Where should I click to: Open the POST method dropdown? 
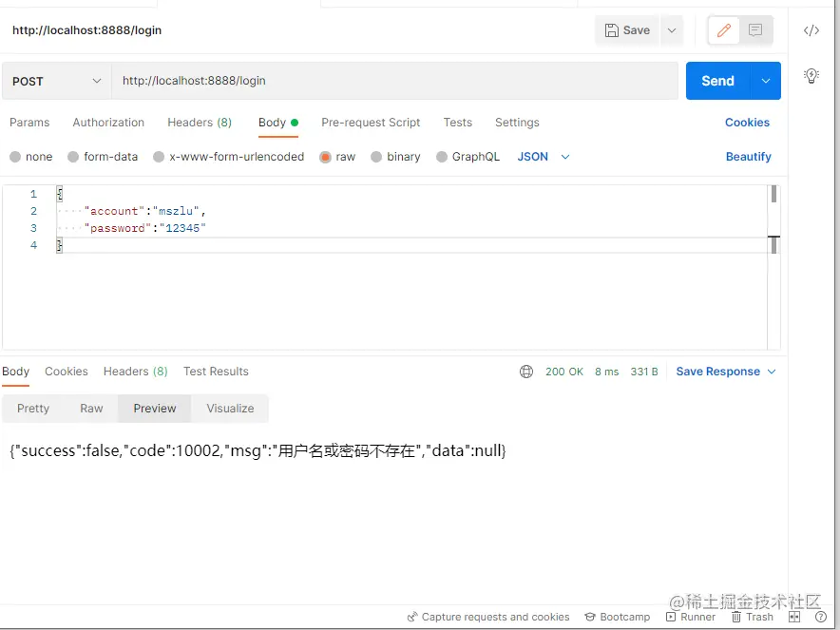coord(56,81)
